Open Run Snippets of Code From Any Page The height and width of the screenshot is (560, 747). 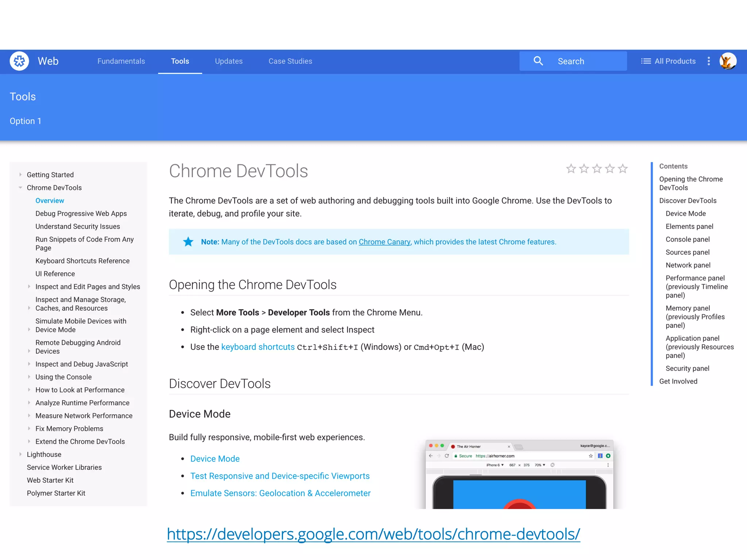pyautogui.click(x=85, y=244)
